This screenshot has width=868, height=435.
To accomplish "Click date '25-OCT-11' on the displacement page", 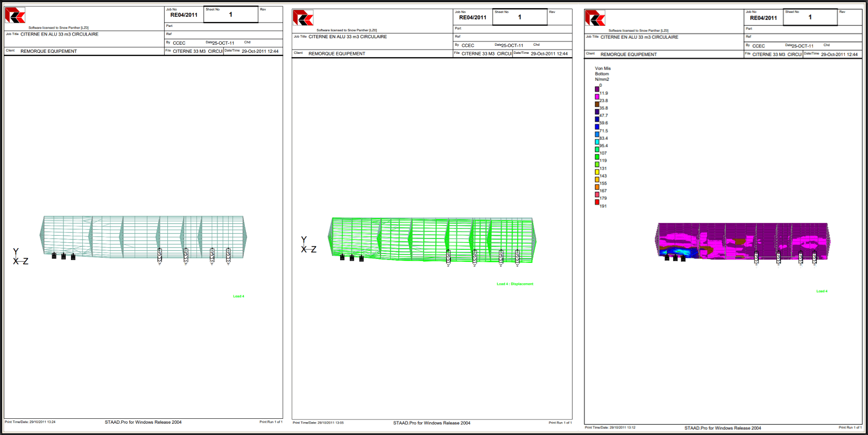I will (x=512, y=46).
